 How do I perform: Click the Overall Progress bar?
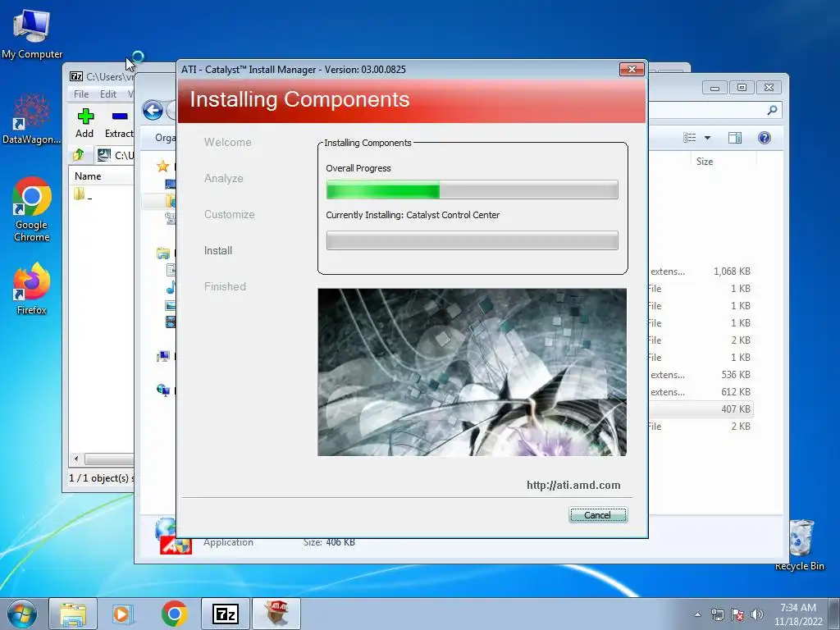pos(472,189)
